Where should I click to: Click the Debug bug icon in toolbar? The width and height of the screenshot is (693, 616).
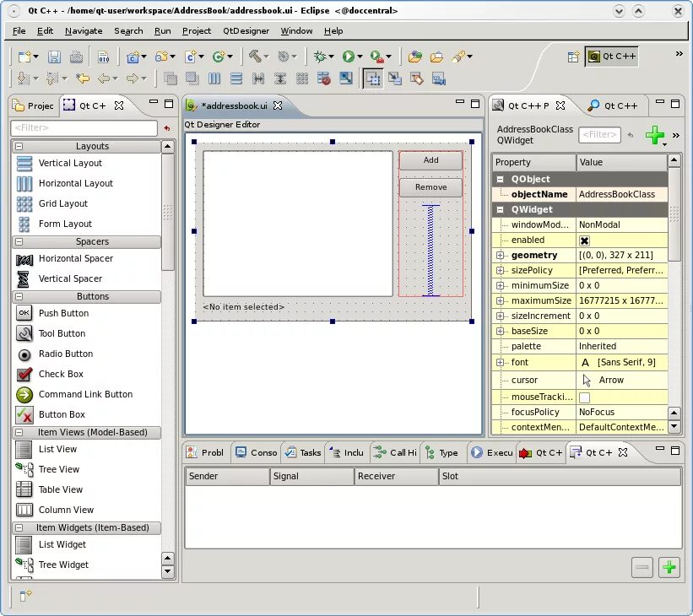(x=320, y=57)
